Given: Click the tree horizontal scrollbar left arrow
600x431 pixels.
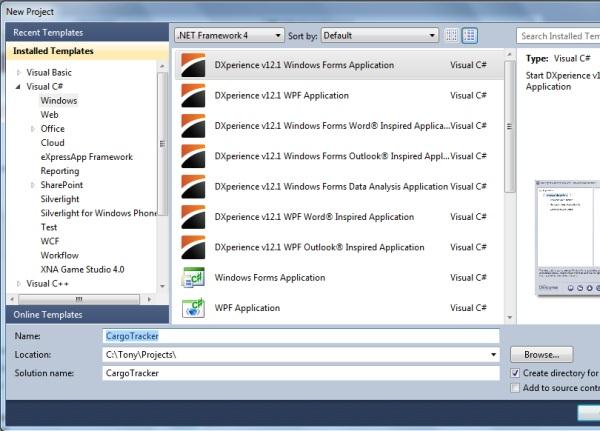Looking at the screenshot, I should point(12,299).
